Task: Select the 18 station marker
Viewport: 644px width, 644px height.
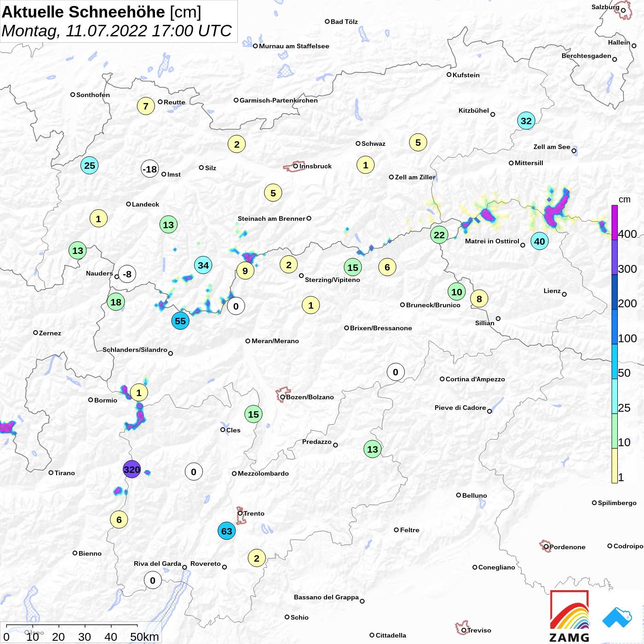Action: [x=116, y=302]
